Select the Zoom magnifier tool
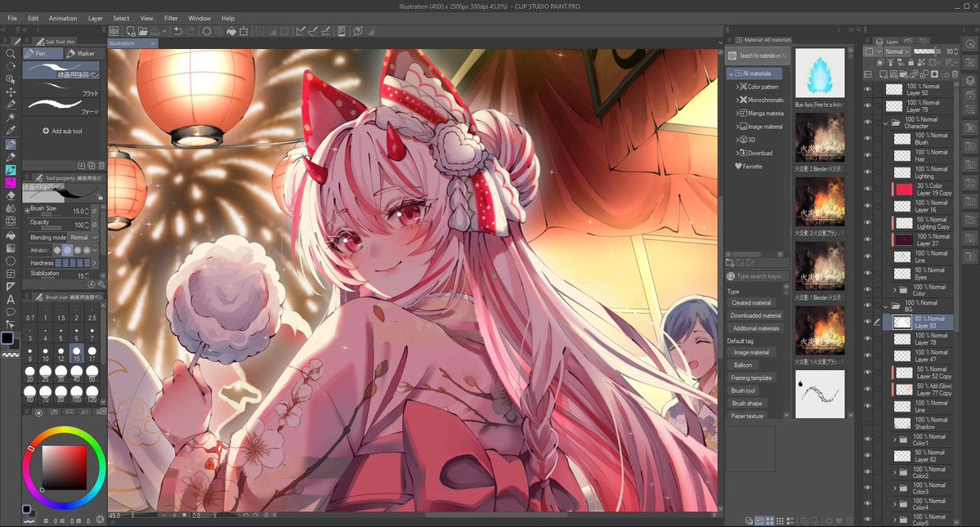 [x=11, y=54]
